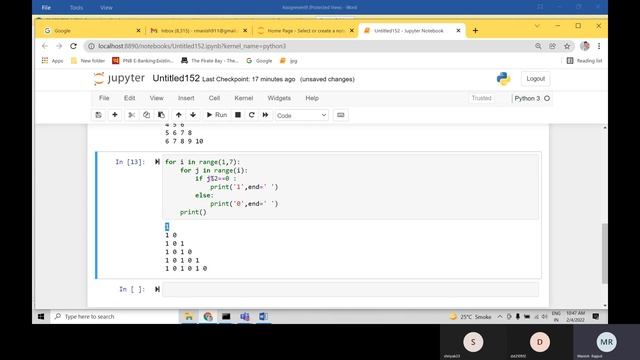Copy selected cells using the copy icon
The width and height of the screenshot is (640, 360).
(x=146, y=115)
